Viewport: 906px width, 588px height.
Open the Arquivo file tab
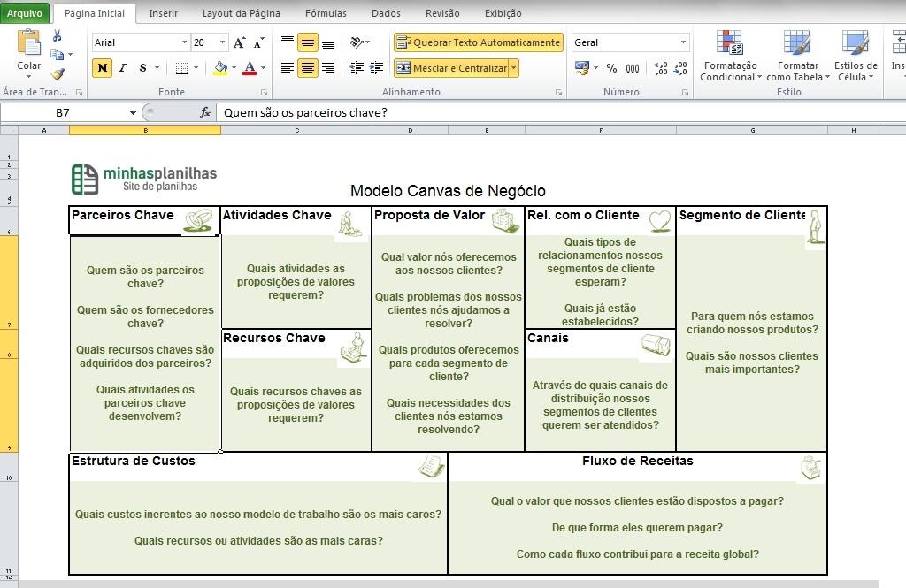pos(25,12)
